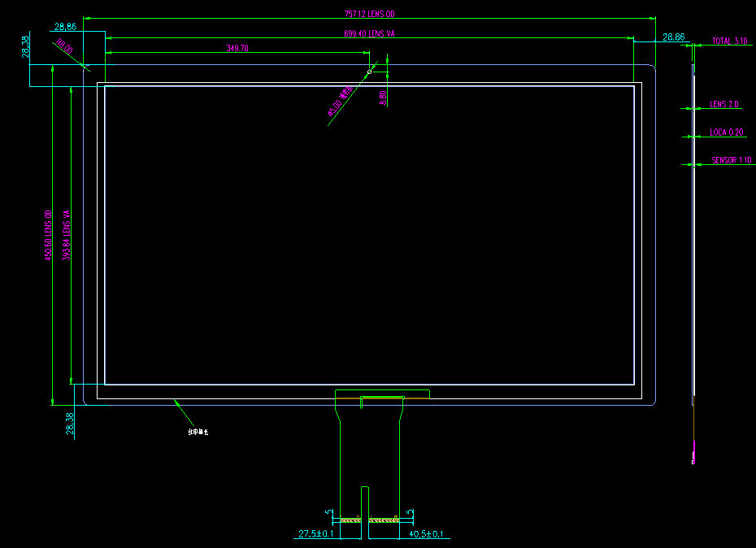The height and width of the screenshot is (548, 756).
Task: Select the "28.86" dimension above R8.00
Action: [65, 27]
